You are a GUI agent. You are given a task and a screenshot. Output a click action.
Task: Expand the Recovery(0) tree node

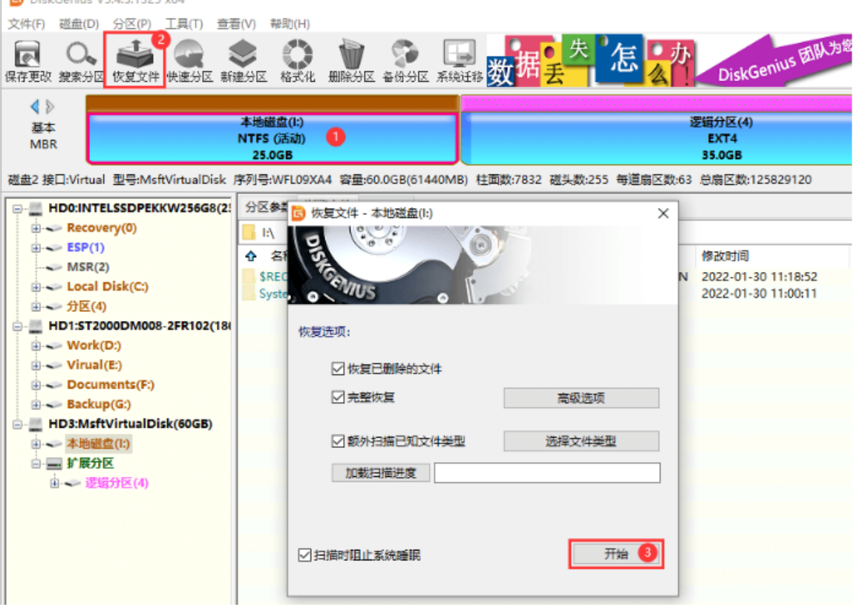click(36, 228)
